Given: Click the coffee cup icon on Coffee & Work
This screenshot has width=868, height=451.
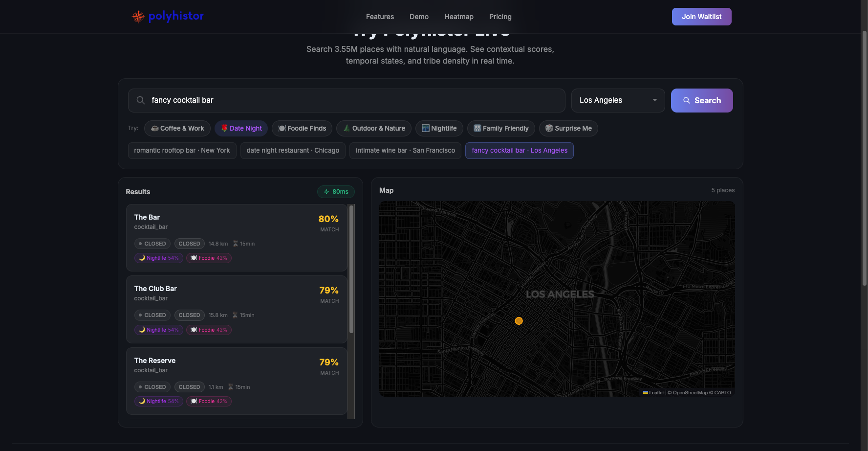Looking at the screenshot, I should click(154, 128).
